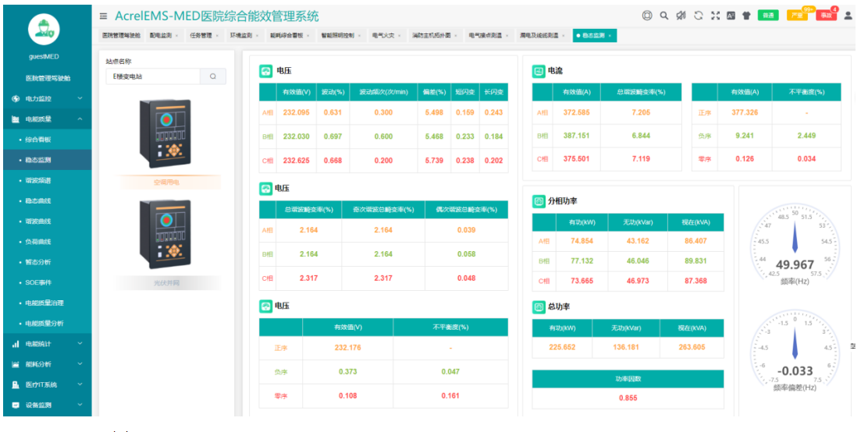Expand the 电能统计 sidebar menu
The image size is (868, 432).
tap(46, 344)
